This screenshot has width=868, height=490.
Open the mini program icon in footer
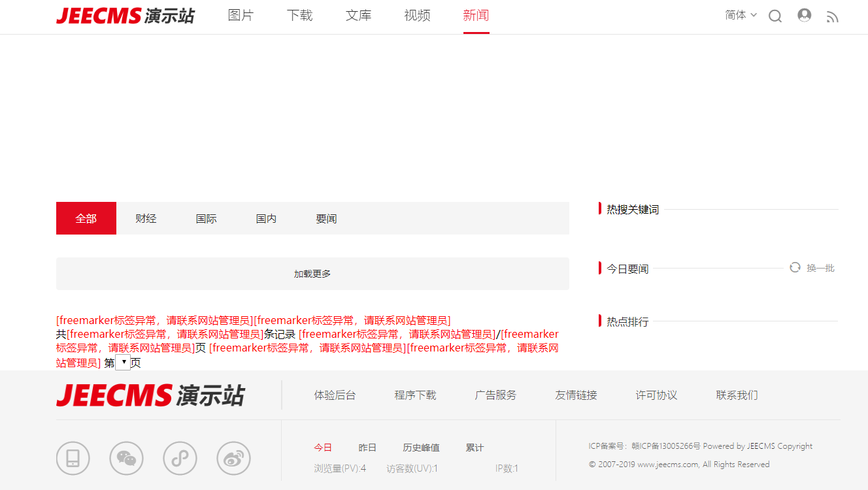(x=180, y=458)
